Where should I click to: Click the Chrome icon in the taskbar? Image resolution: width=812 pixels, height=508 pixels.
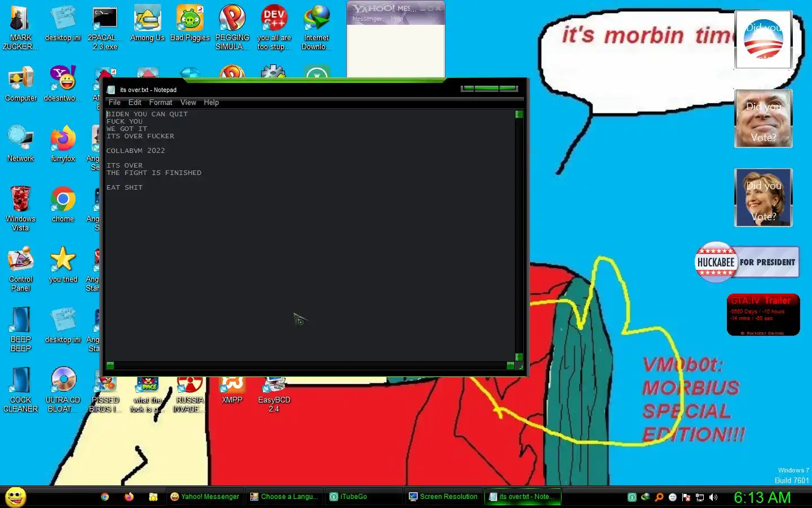(x=105, y=497)
